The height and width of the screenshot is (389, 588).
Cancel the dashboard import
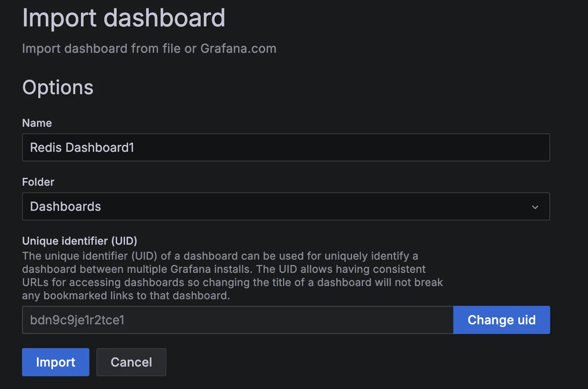(x=131, y=362)
